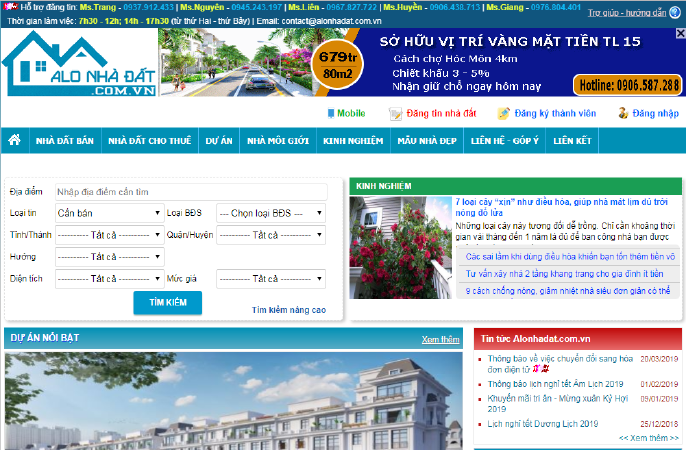Image resolution: width=686 pixels, height=450 pixels.
Task: Click the Địa điểm search input field
Action: (x=191, y=192)
